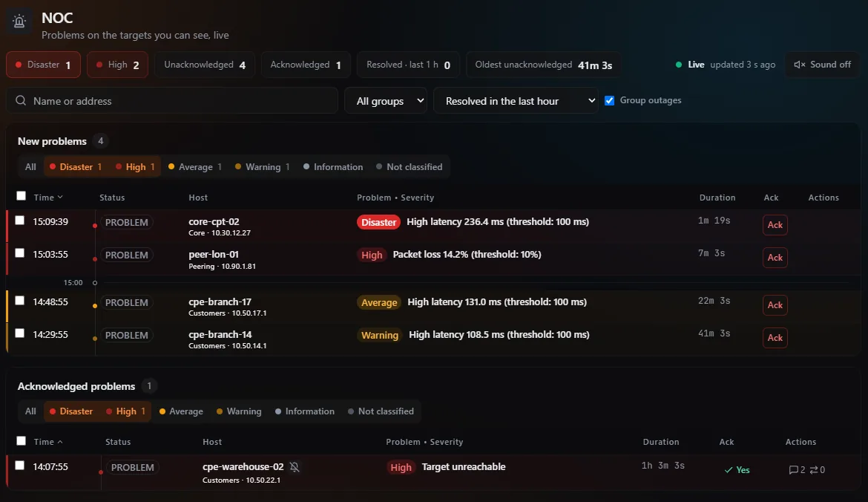Click the Warning severity badge on cpe-branch-14
868x502 pixels.
coord(380,335)
